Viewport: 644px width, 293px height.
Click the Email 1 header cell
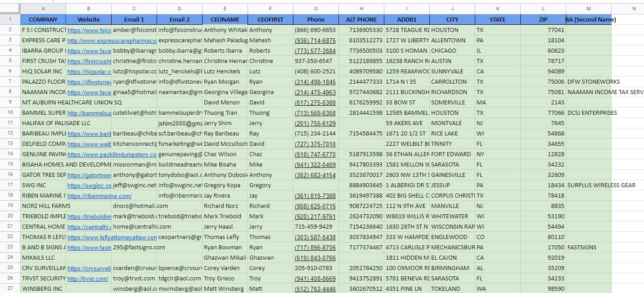134,19
